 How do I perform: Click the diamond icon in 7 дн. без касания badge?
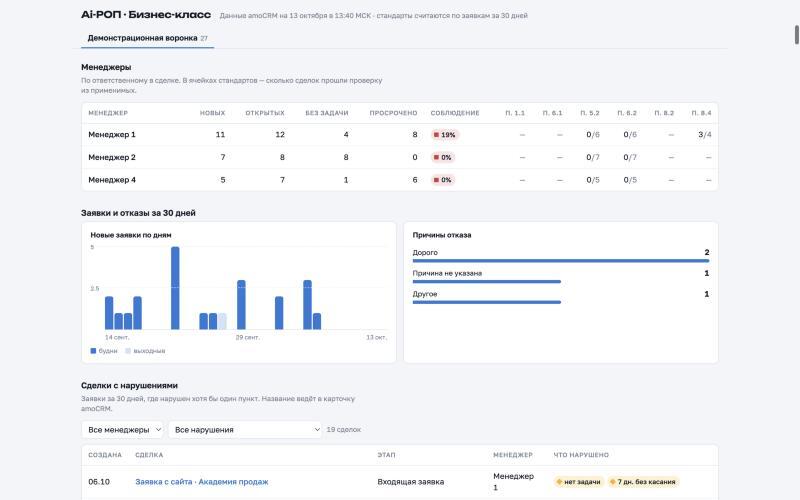click(613, 482)
